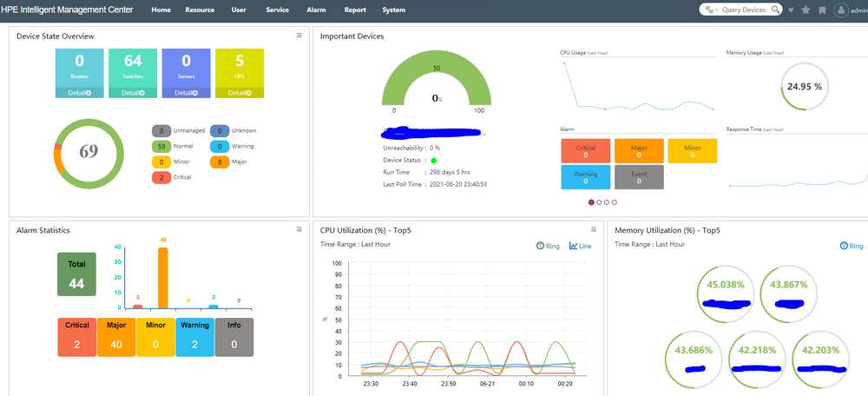Open Alarm Statistics panel menu icon
The width and height of the screenshot is (868, 396).
point(299,229)
